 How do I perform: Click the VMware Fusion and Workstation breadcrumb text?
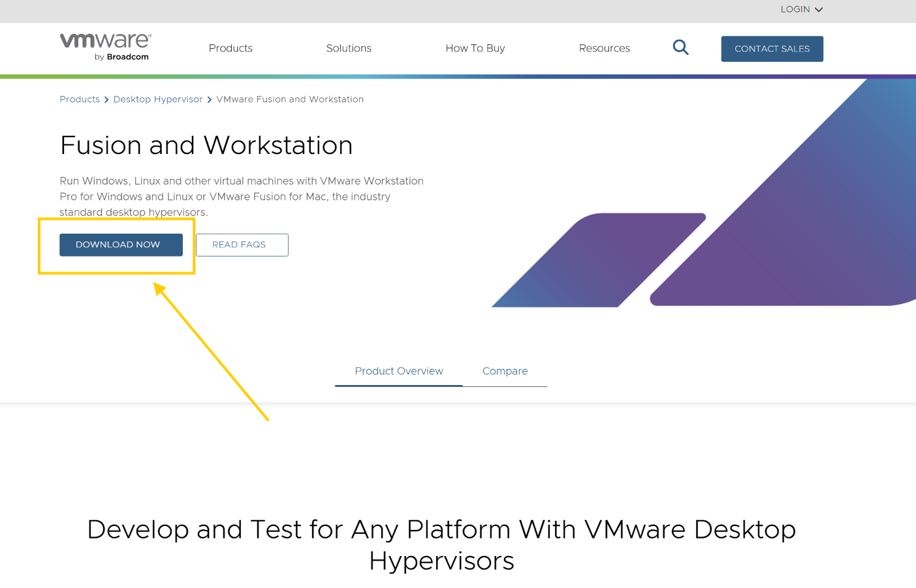click(290, 99)
